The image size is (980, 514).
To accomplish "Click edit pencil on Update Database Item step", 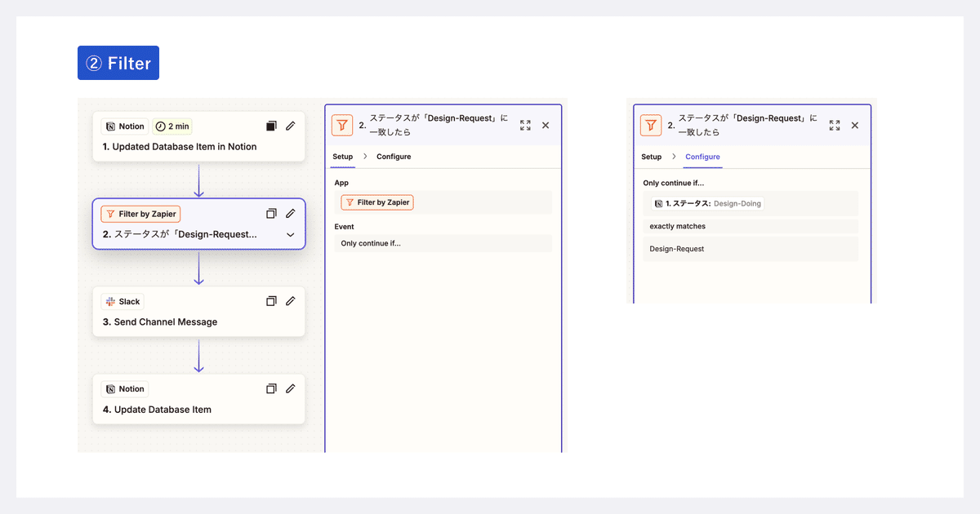I will tap(290, 389).
